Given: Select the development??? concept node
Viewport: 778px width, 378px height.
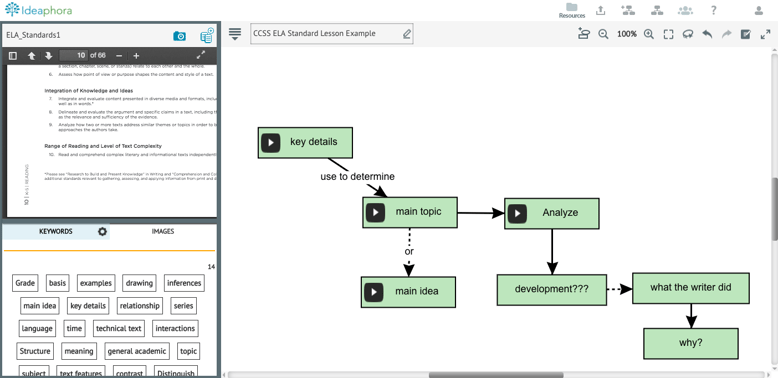Looking at the screenshot, I should (552, 290).
